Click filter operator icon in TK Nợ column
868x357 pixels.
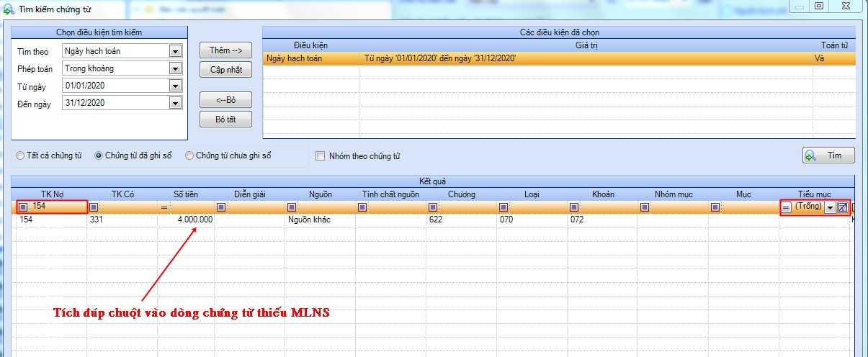[23, 207]
